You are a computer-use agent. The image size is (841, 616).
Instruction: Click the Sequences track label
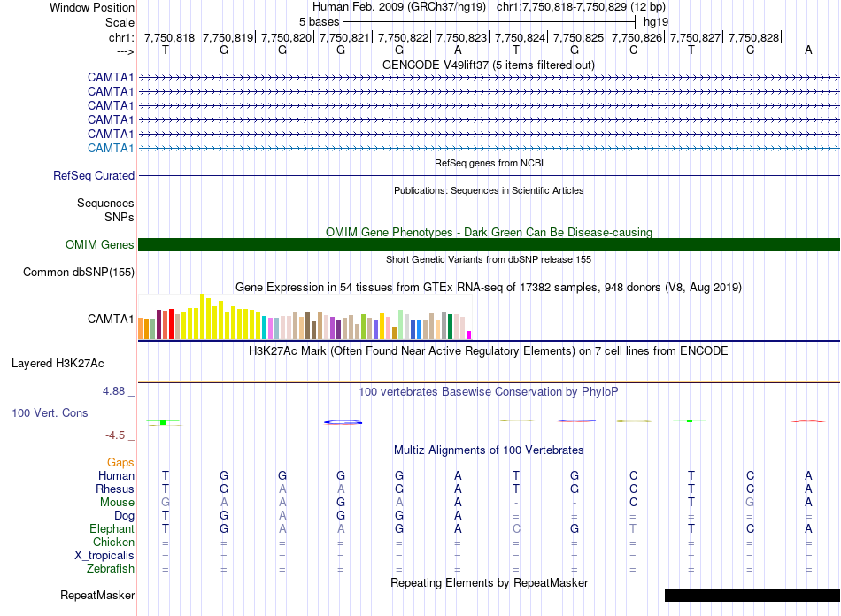(x=105, y=204)
